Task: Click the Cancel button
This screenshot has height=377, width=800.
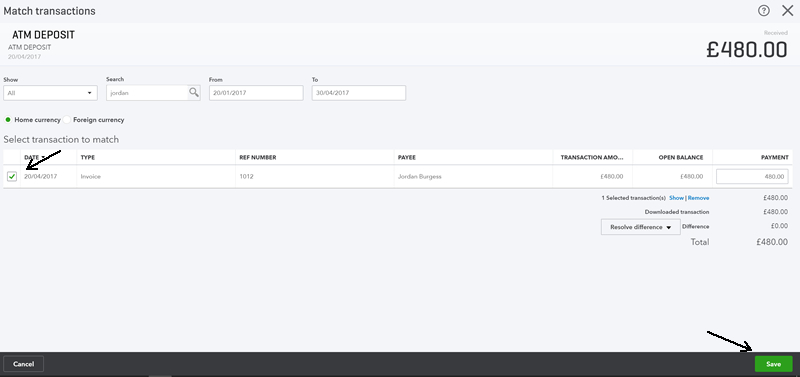Action: [23, 364]
